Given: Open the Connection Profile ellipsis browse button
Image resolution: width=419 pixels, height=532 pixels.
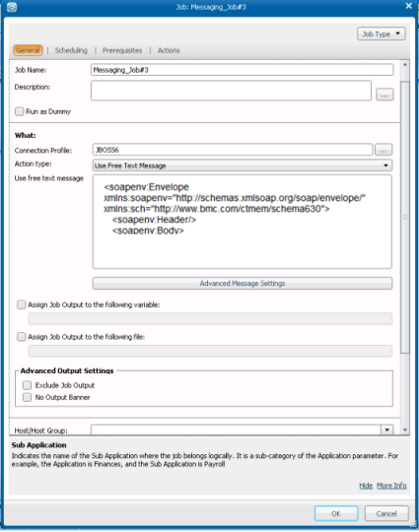Looking at the screenshot, I should pyautogui.click(x=384, y=150).
